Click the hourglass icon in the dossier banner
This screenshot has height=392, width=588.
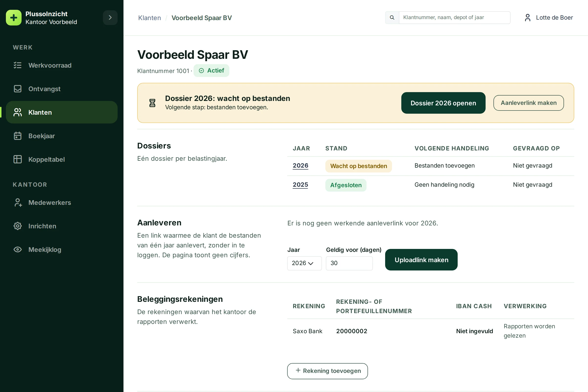point(152,103)
